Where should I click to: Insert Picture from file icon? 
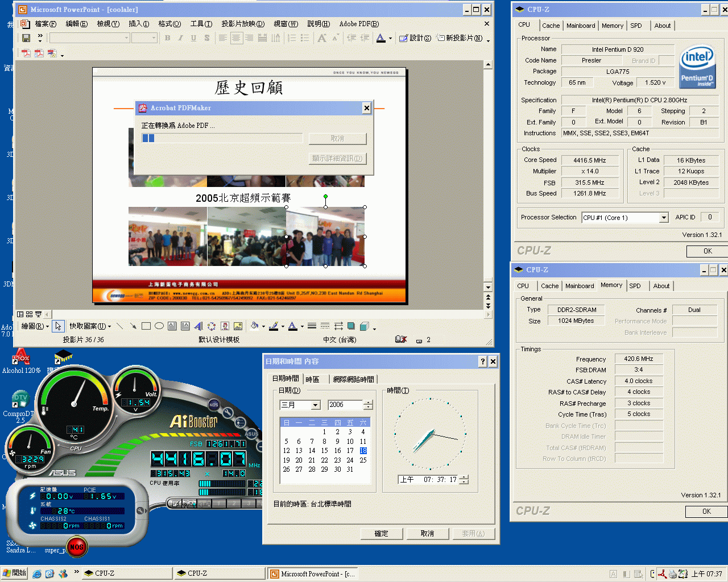click(x=238, y=326)
